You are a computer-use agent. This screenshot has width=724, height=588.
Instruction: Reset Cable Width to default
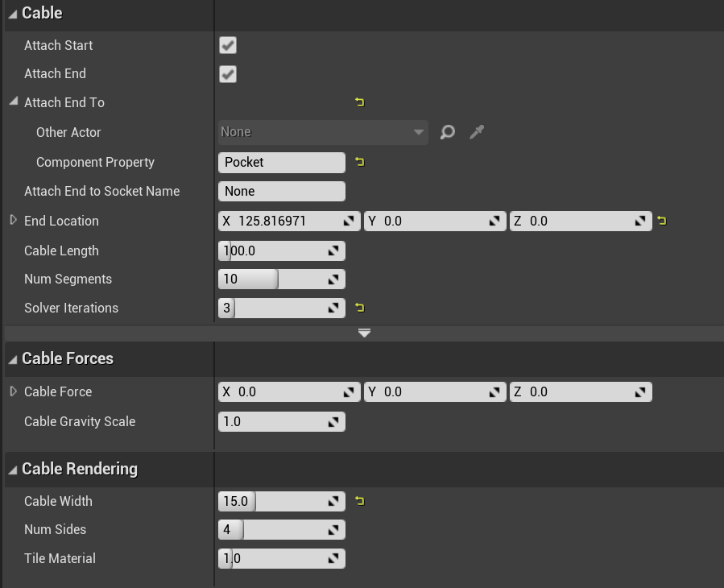click(x=360, y=501)
